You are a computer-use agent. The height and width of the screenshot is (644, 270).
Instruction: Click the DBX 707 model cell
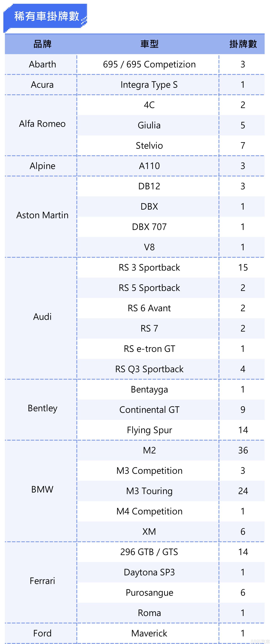149,227
